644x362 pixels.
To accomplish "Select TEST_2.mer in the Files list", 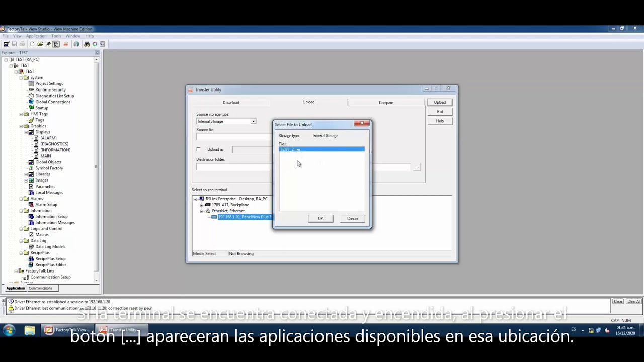I will pyautogui.click(x=321, y=149).
